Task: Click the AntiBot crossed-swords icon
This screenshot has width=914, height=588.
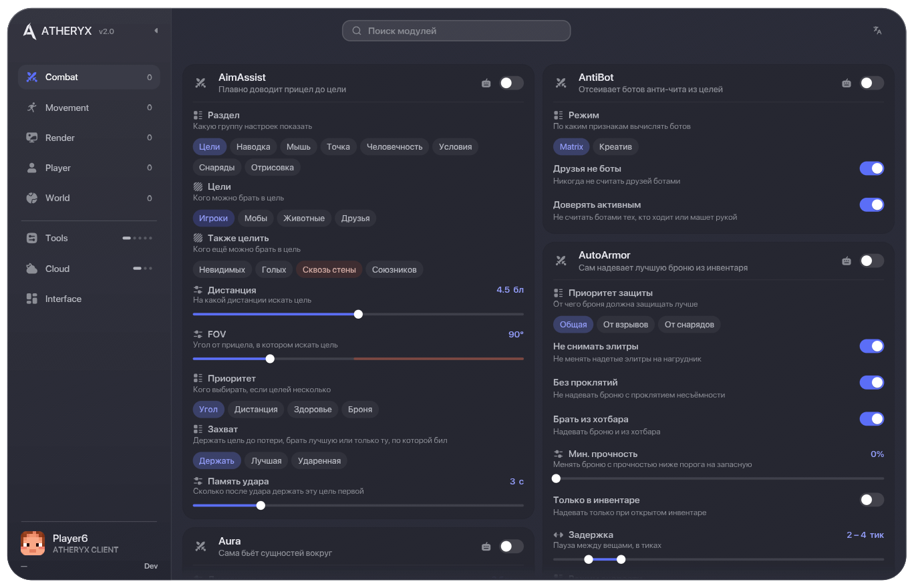Action: (x=561, y=83)
